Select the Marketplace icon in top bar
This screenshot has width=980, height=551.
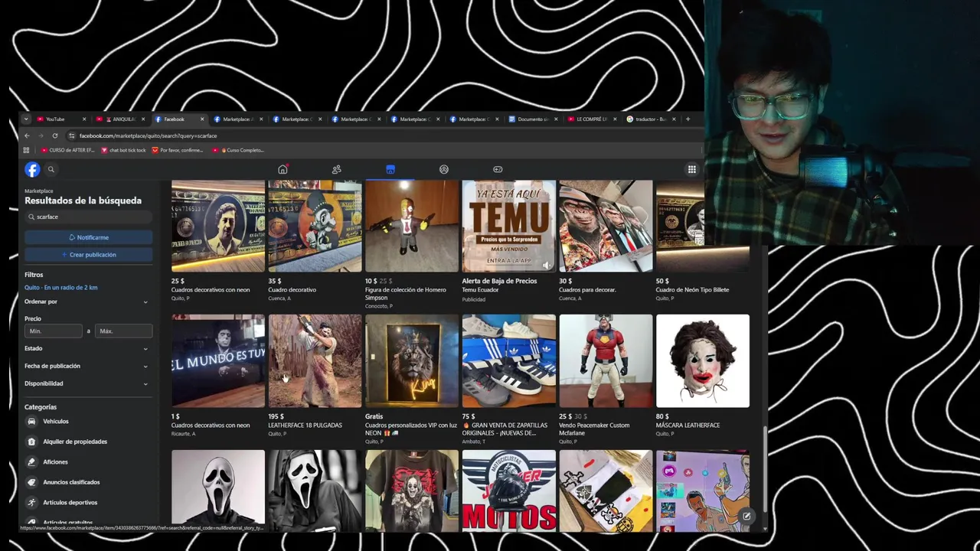tap(390, 169)
